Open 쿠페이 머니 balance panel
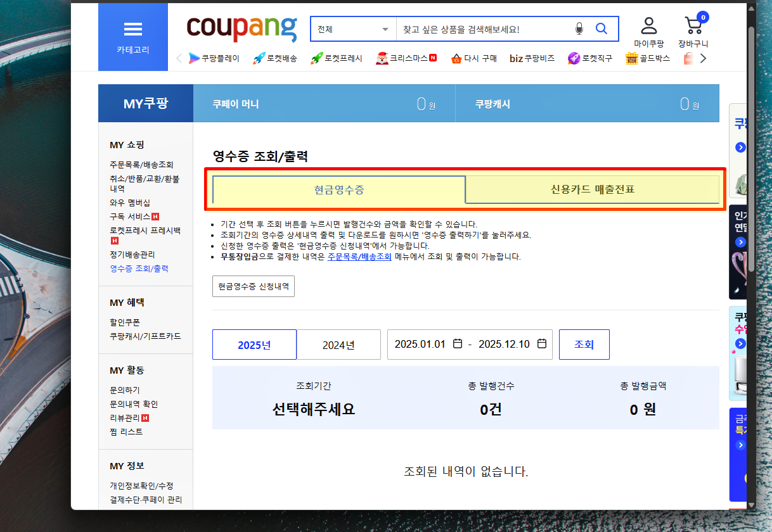 coord(325,104)
